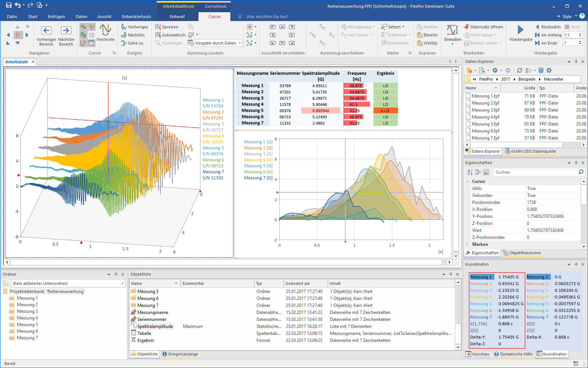The image size is (588, 368).
Task: Select Messung 3 folder in Ordner tree
Action: click(x=27, y=311)
